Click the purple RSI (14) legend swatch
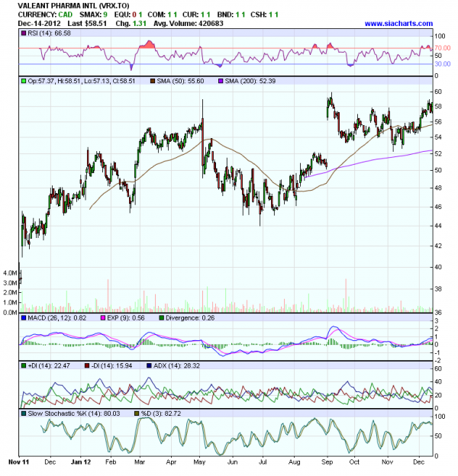This screenshot has height=476, width=458. pyautogui.click(x=24, y=34)
